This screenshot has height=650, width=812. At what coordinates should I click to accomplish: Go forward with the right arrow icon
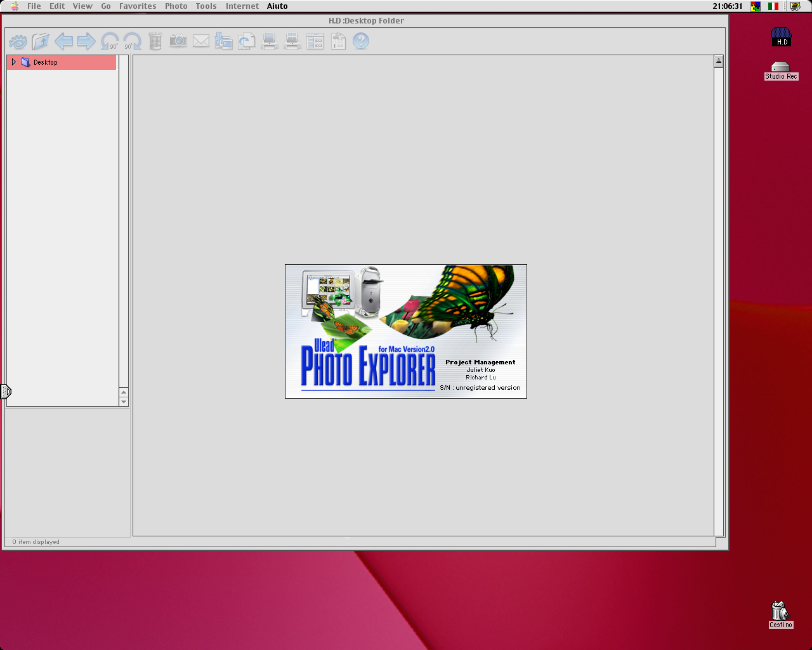[x=86, y=42]
